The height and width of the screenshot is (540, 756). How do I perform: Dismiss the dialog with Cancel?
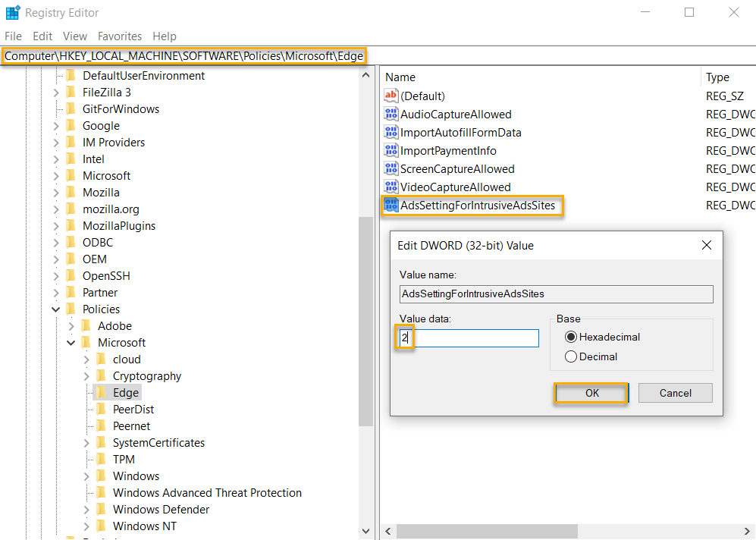coord(674,393)
